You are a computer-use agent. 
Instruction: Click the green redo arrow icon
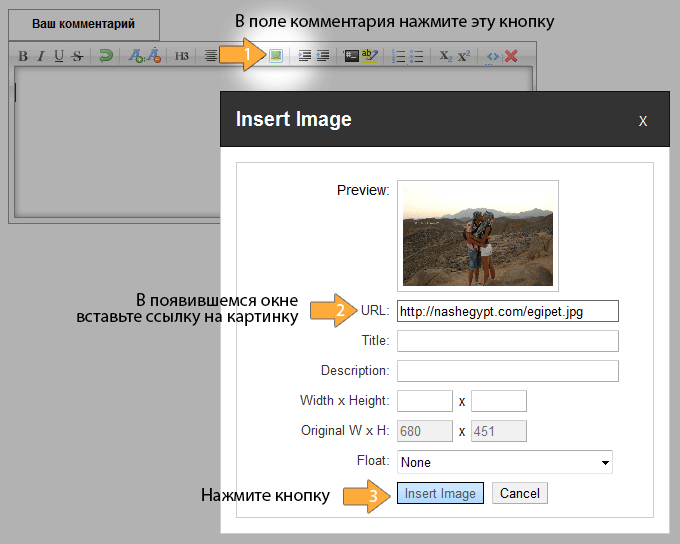(x=104, y=56)
